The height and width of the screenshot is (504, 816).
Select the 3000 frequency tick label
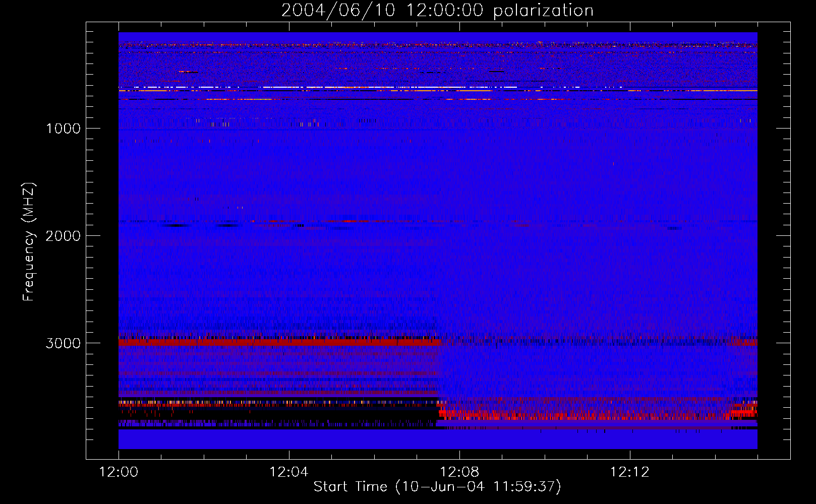click(x=63, y=343)
